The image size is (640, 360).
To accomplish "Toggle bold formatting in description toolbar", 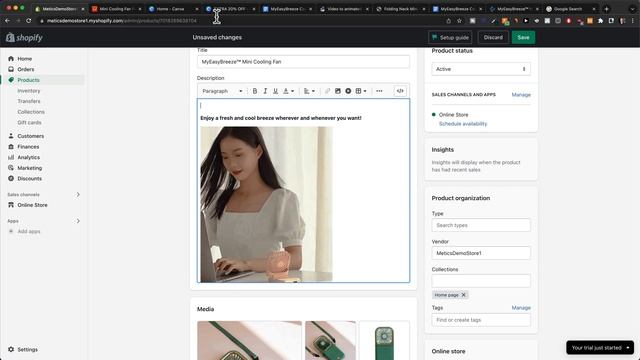I will pyautogui.click(x=255, y=91).
